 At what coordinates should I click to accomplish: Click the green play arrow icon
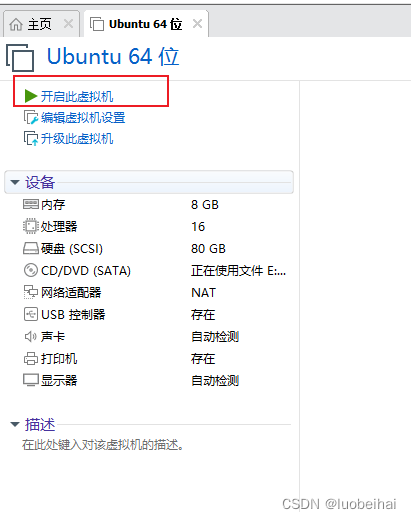pos(31,96)
